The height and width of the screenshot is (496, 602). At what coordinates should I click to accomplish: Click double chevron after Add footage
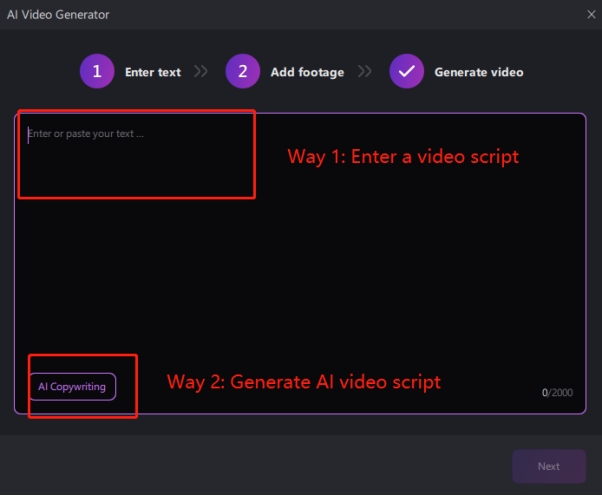(x=365, y=72)
